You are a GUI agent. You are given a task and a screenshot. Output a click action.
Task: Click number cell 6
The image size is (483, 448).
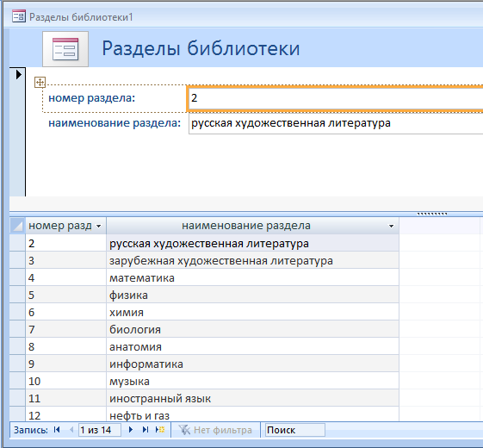pyautogui.click(x=66, y=313)
